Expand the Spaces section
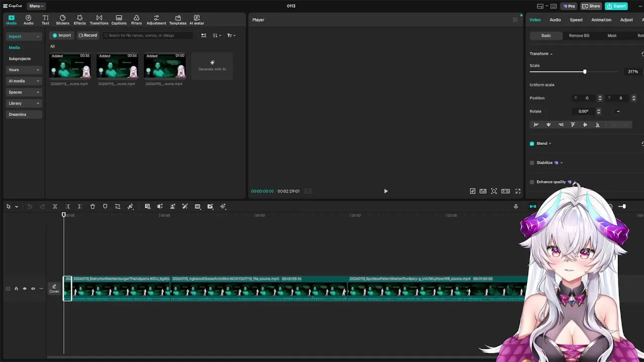Image resolution: width=644 pixels, height=362 pixels. [x=24, y=92]
